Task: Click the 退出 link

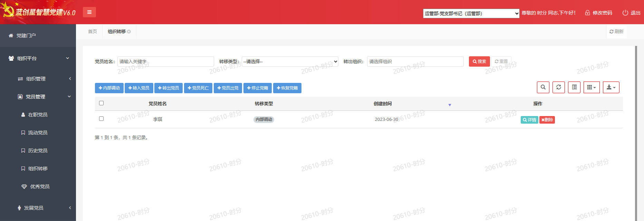Action: [x=635, y=13]
